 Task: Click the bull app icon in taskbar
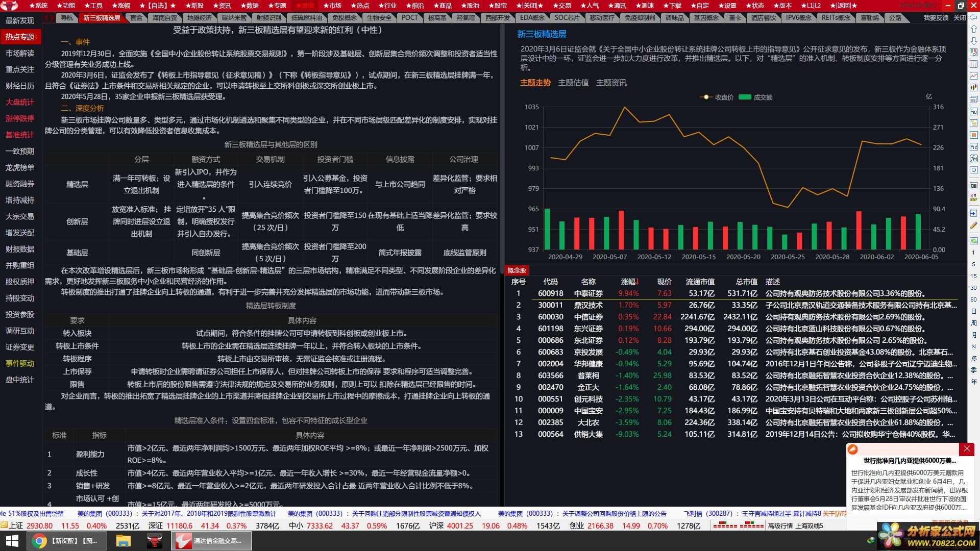[154, 541]
